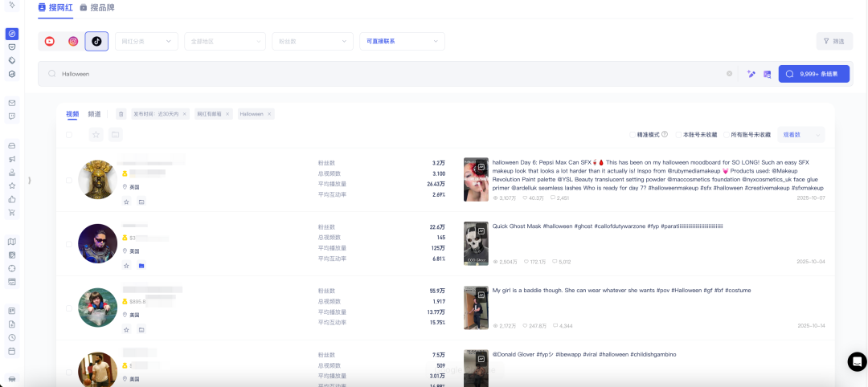Enable the 精准模式 checkbox

tap(633, 135)
